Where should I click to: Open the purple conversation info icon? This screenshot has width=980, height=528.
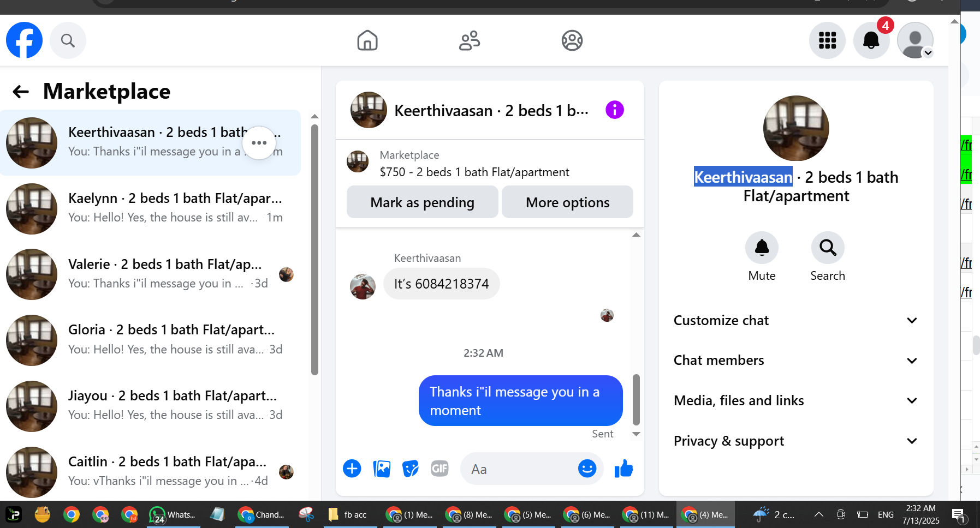[615, 110]
